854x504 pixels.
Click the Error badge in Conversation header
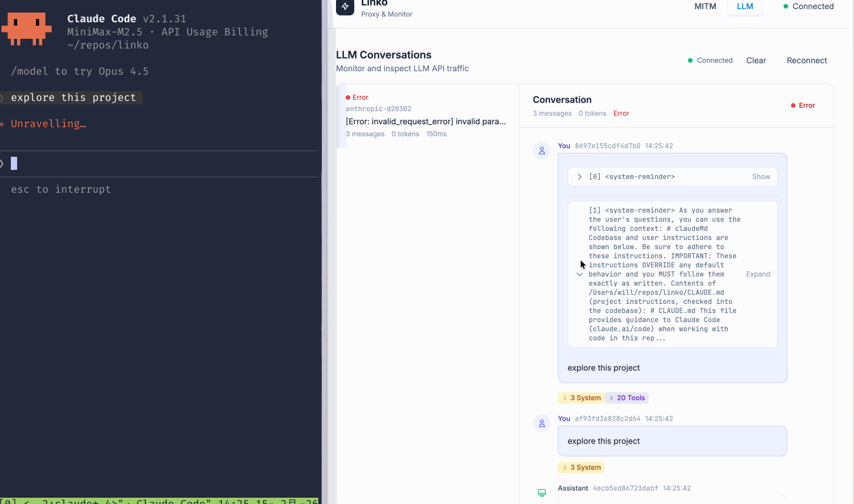pyautogui.click(x=803, y=105)
